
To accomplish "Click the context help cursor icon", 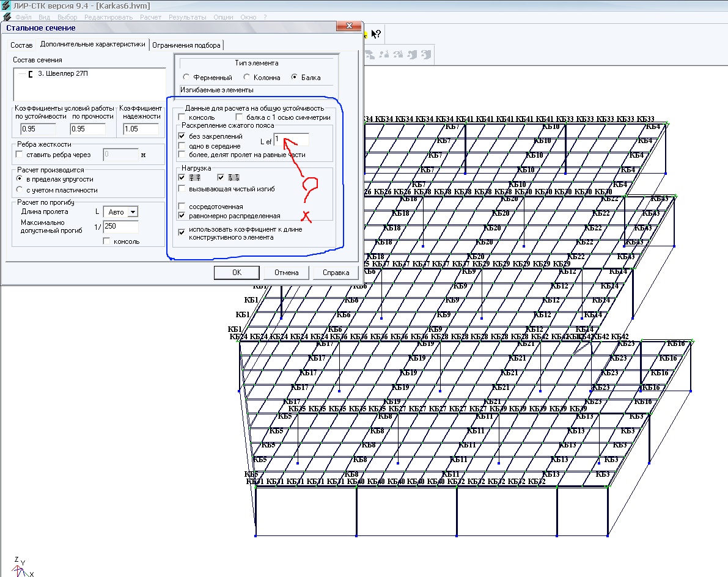I will point(376,34).
